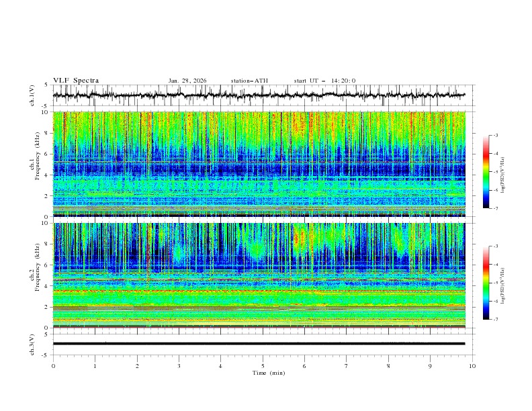Click the time axis tick label '0'
The height and width of the screenshot is (411, 532).
[x=53, y=366]
